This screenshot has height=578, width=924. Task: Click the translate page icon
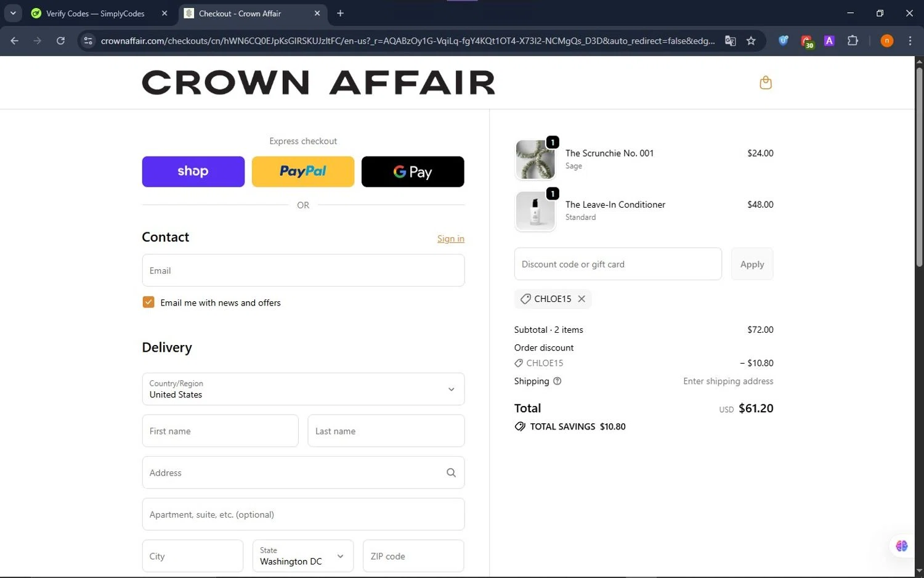click(x=731, y=41)
